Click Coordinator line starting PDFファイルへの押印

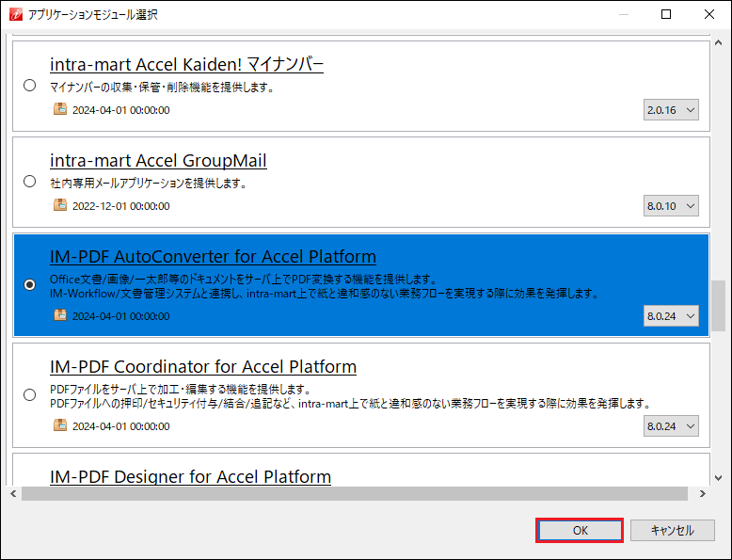click(351, 404)
